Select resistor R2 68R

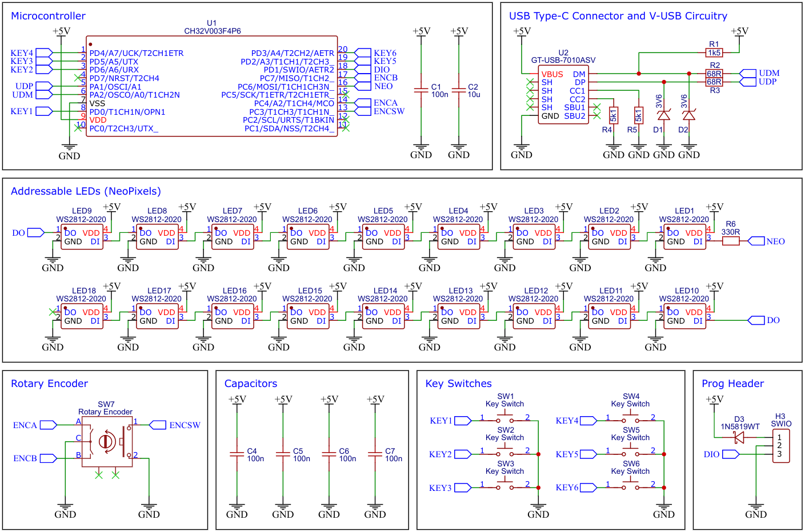click(714, 74)
